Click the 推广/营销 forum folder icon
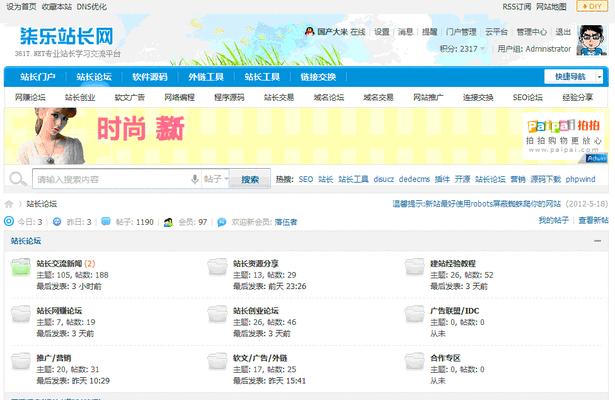Screen dimensions: 615x400 click(21, 363)
